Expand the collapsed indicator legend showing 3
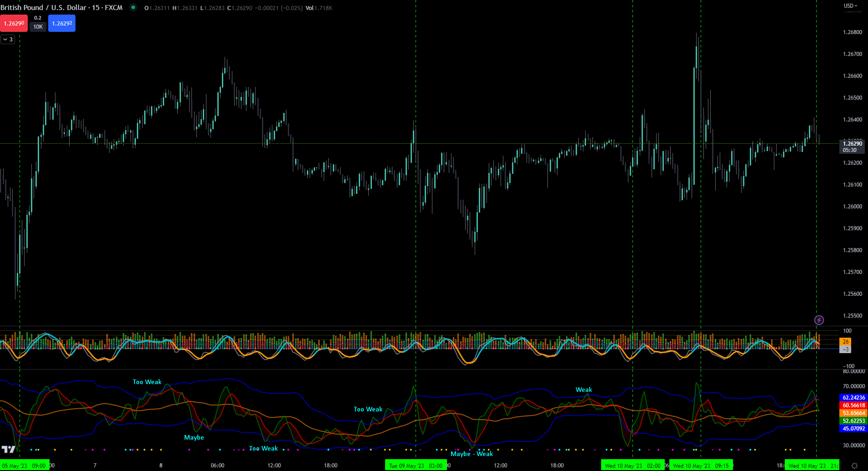 [8, 40]
